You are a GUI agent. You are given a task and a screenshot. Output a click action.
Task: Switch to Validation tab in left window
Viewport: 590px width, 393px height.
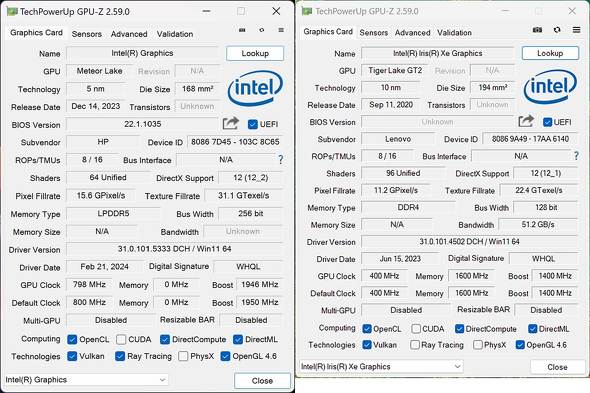(175, 34)
